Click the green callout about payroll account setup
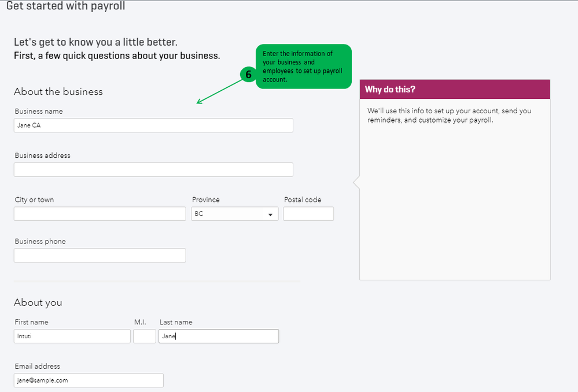 pyautogui.click(x=303, y=66)
